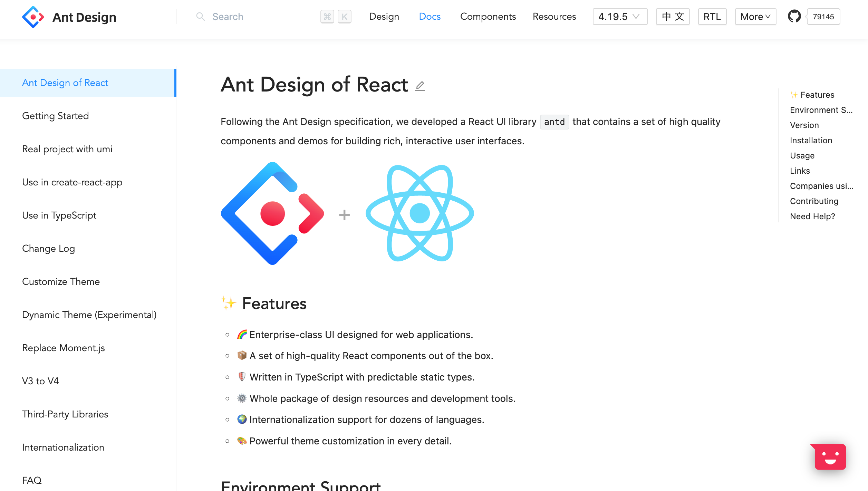Switch language to 中文
This screenshot has height=491, width=868.
(673, 17)
